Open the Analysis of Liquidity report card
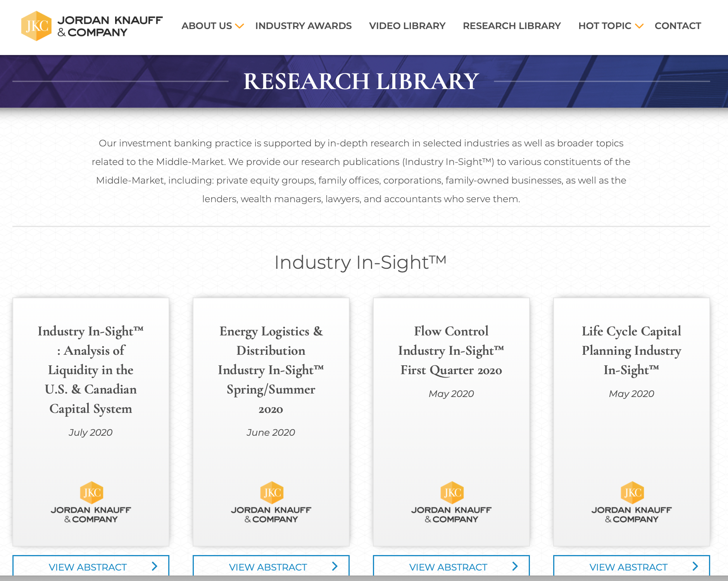The width and height of the screenshot is (728, 581). [91, 422]
